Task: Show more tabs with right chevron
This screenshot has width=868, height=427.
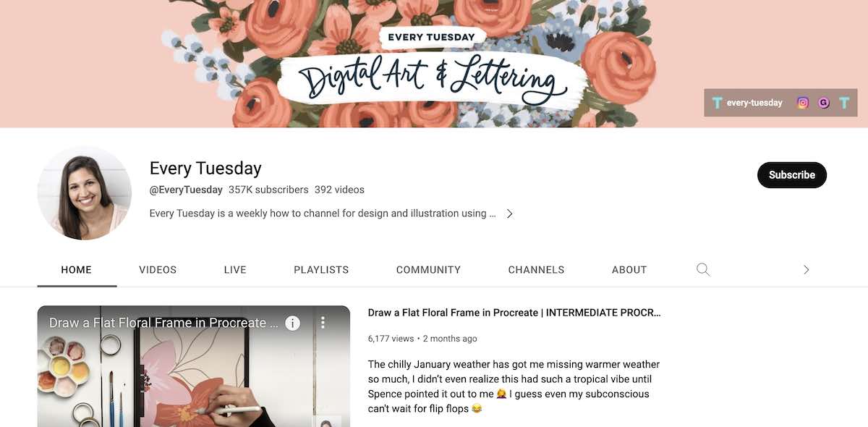Action: tap(807, 270)
